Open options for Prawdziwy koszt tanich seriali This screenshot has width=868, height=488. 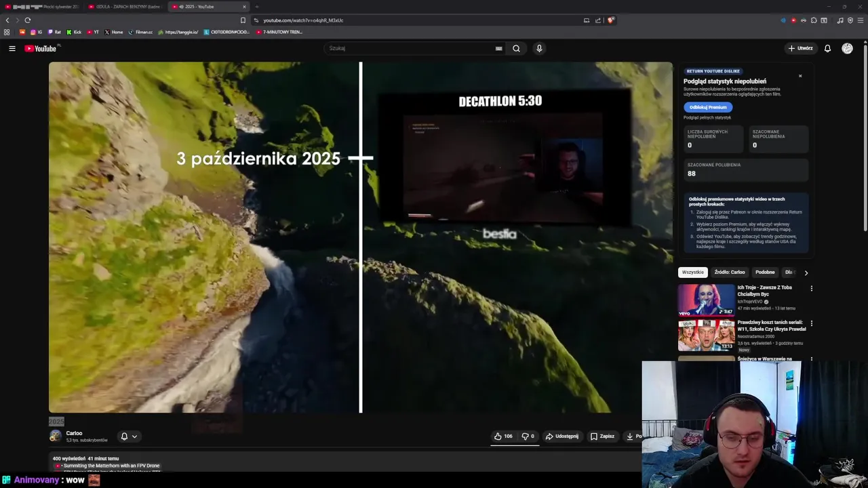click(811, 323)
